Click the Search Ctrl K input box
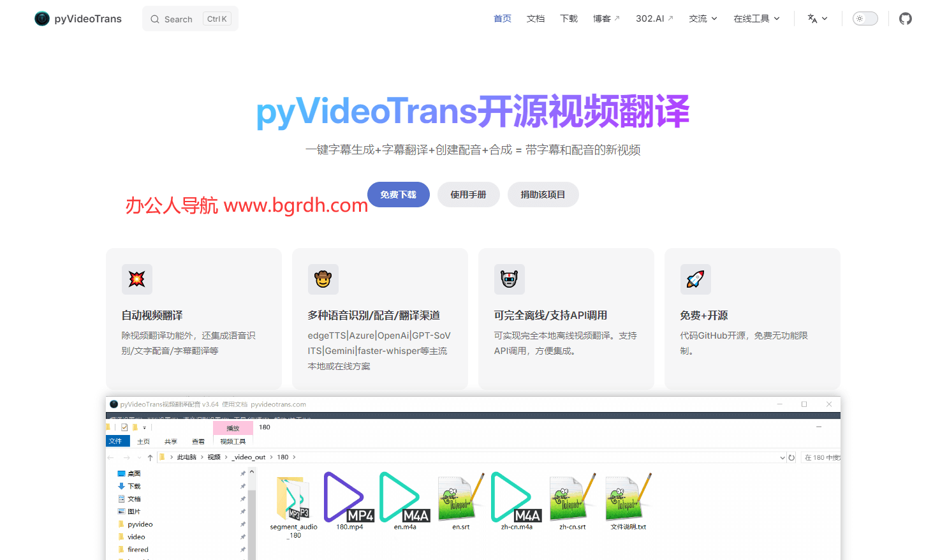Image resolution: width=933 pixels, height=560 pixels. tap(189, 18)
